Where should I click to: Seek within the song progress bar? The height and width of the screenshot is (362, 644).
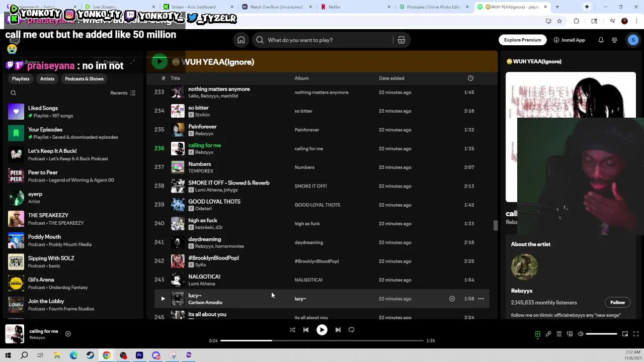pyautogui.click(x=322, y=341)
